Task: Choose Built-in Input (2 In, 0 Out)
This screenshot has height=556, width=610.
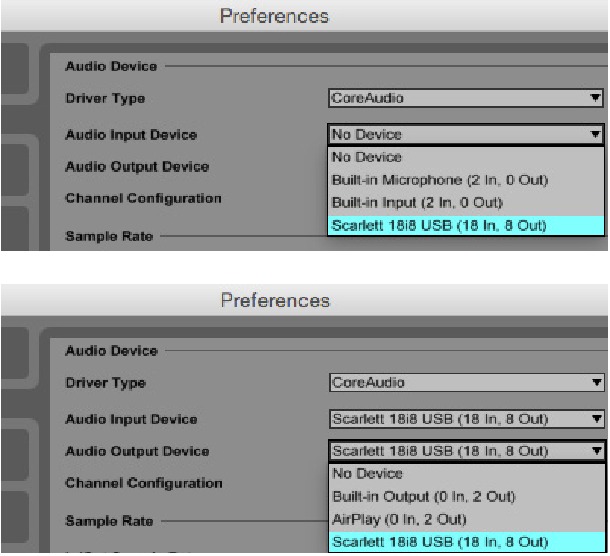Action: (465, 203)
